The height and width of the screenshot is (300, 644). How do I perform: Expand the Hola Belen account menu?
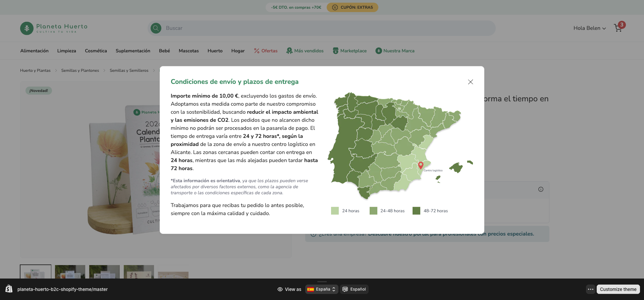point(590,28)
